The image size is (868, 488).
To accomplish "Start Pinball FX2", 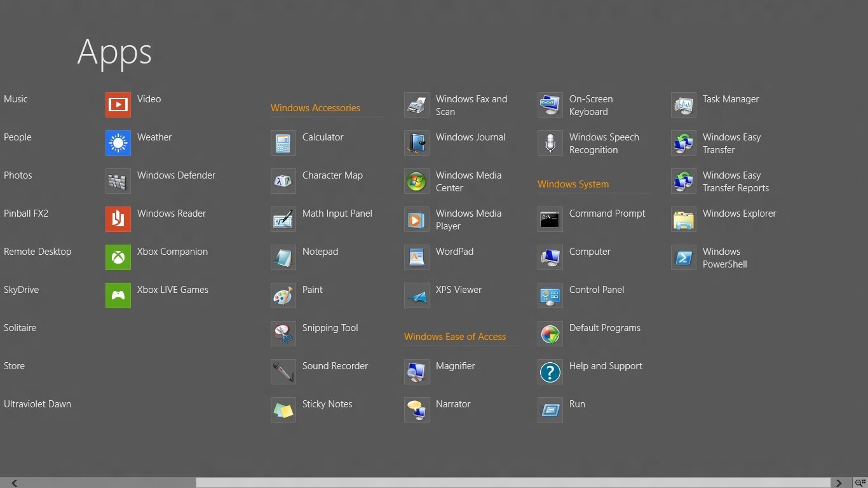I will click(26, 213).
